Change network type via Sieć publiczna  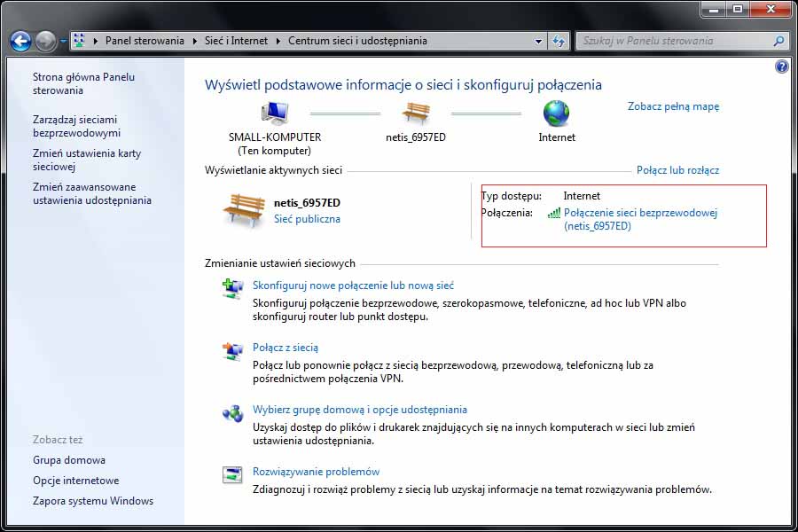307,219
